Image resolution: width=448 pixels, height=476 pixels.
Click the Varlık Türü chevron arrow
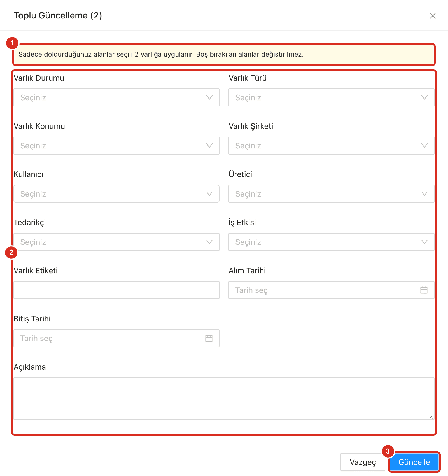(424, 97)
